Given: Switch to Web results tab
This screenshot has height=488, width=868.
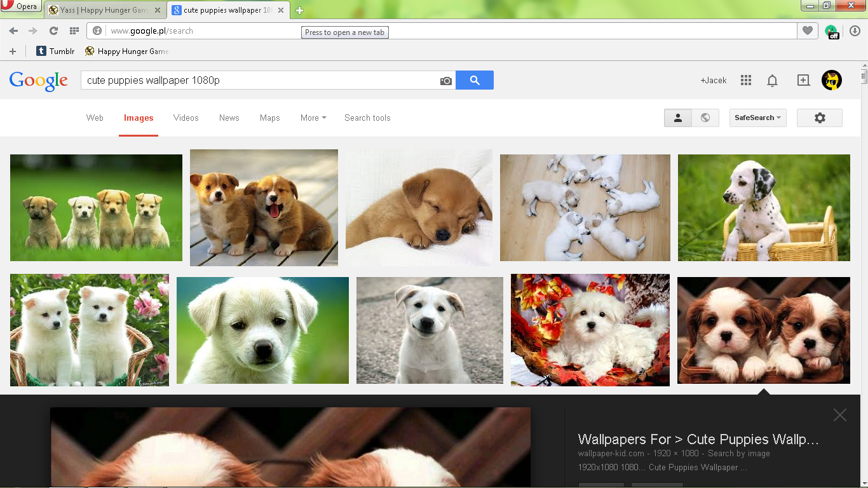Looking at the screenshot, I should [95, 118].
